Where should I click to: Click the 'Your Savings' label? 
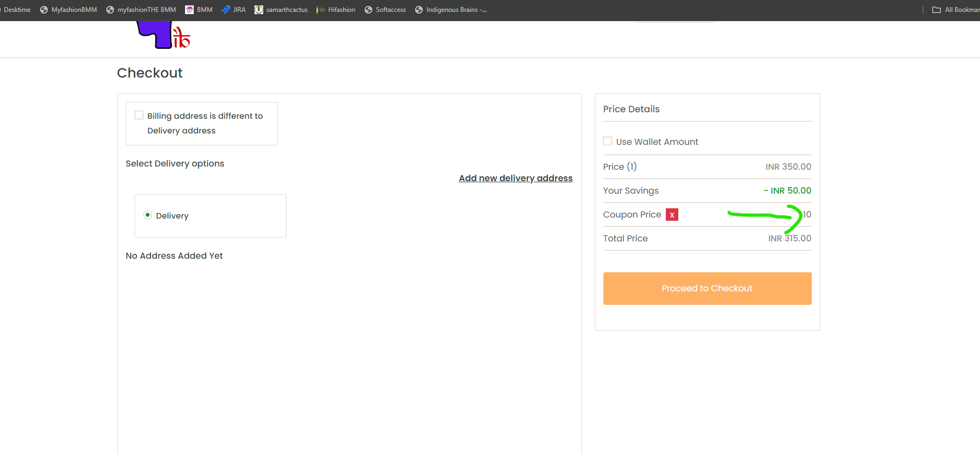point(631,190)
